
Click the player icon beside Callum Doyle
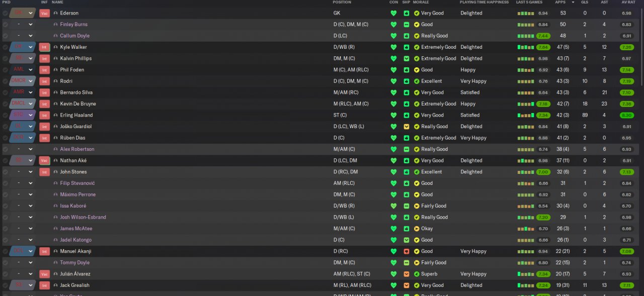(55, 36)
